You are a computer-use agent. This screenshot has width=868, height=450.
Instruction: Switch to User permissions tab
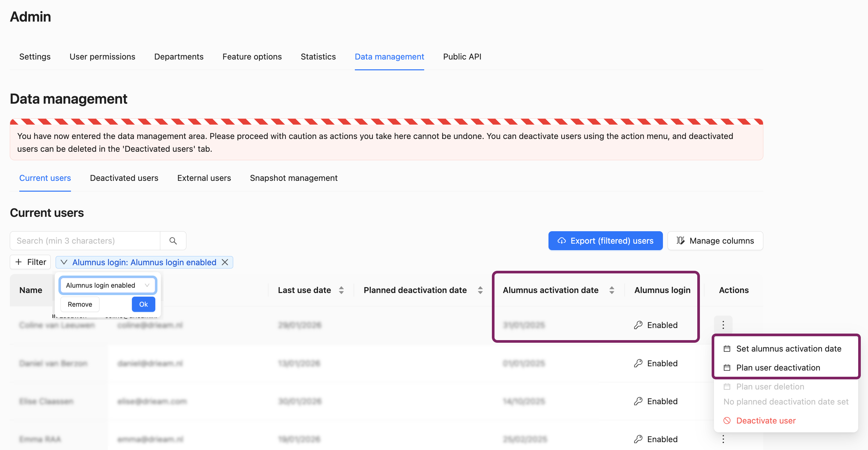[x=102, y=57]
